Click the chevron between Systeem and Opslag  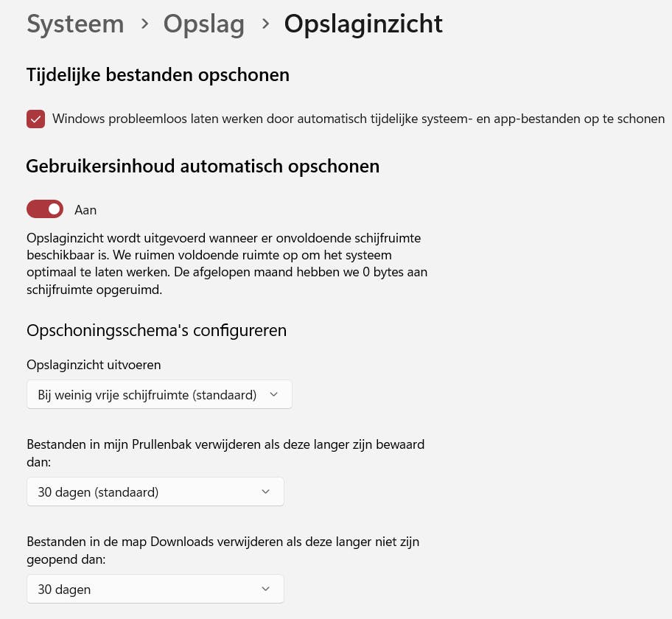(x=144, y=24)
